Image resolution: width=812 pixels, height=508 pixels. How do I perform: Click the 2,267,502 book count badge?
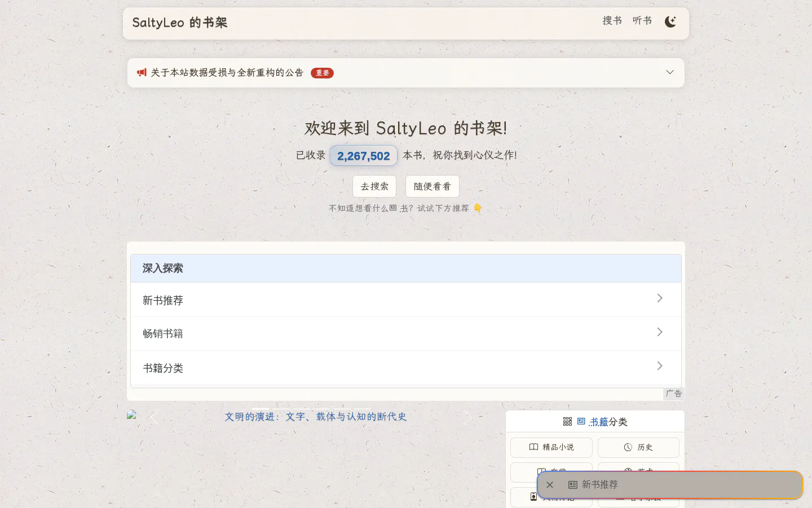pyautogui.click(x=364, y=156)
